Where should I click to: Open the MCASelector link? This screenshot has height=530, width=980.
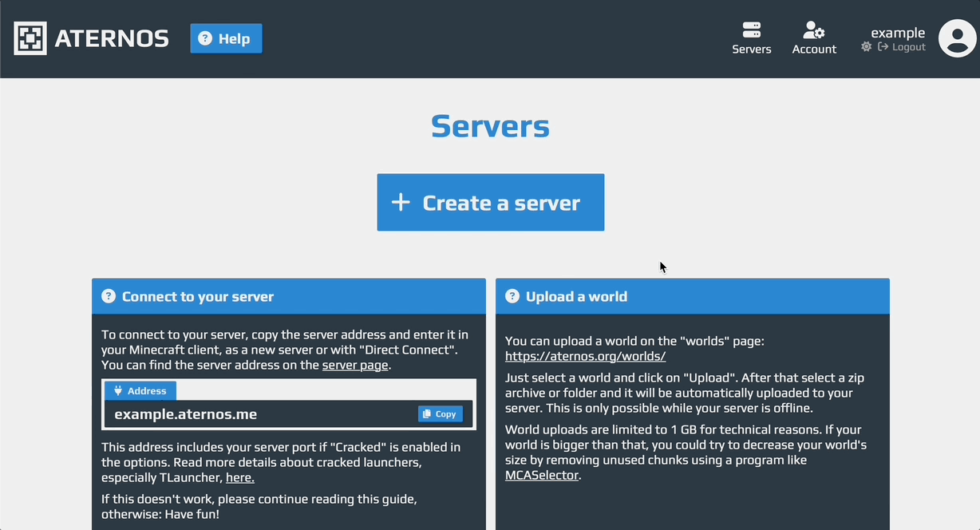541,475
